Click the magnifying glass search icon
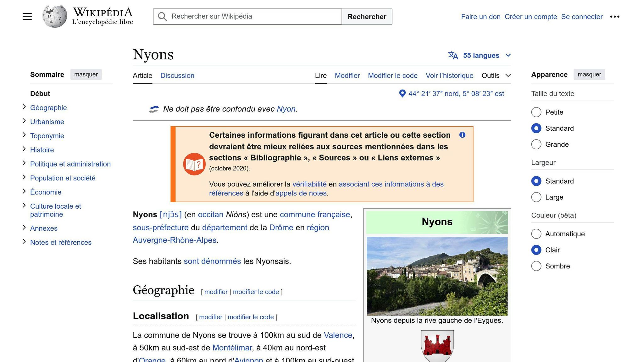 162,17
